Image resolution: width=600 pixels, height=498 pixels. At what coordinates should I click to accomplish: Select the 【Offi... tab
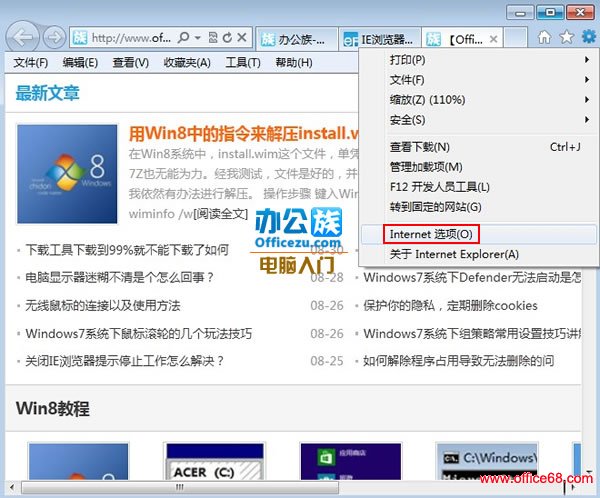(462, 39)
